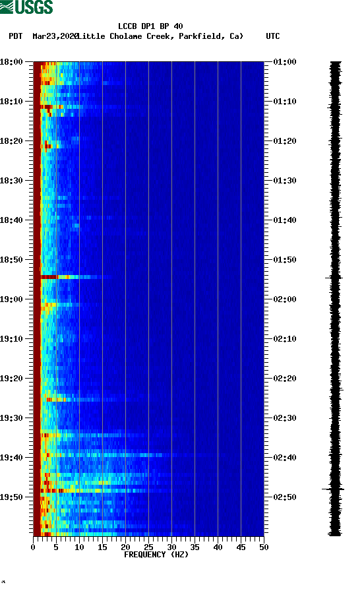Click the 25 Hz frequency axis label
The image size is (364, 589).
148,547
